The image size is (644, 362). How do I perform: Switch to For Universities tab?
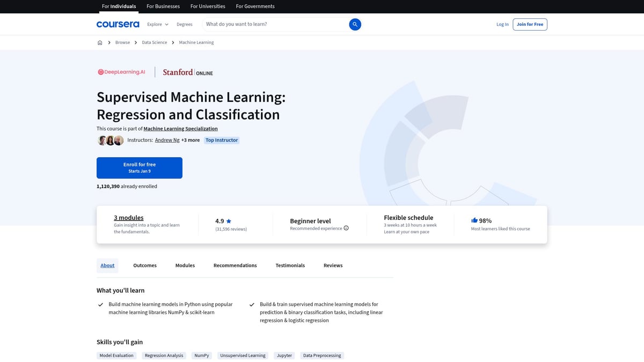click(x=208, y=6)
